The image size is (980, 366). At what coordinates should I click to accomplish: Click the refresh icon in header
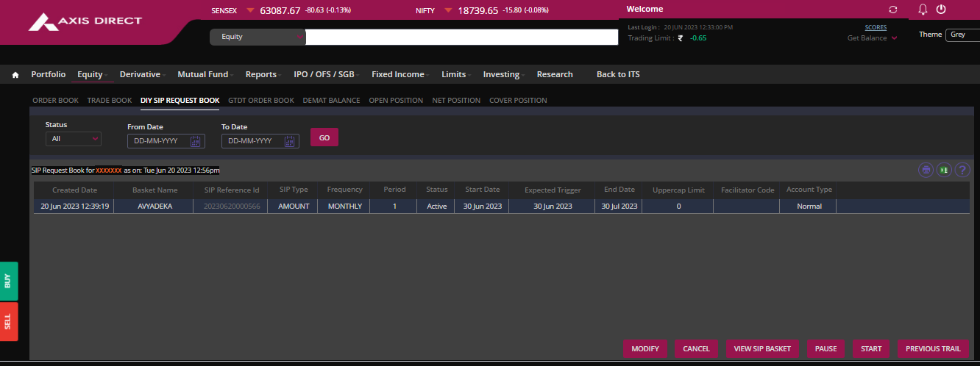tap(893, 10)
